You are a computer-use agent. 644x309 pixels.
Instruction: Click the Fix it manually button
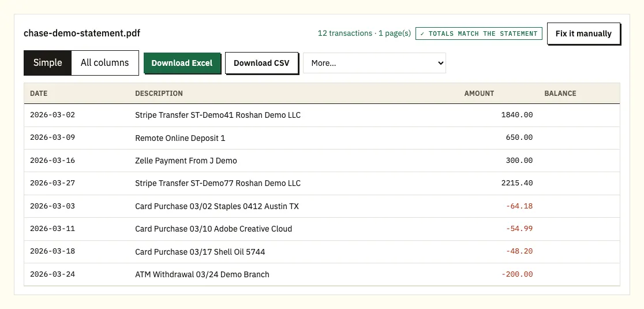pos(583,33)
